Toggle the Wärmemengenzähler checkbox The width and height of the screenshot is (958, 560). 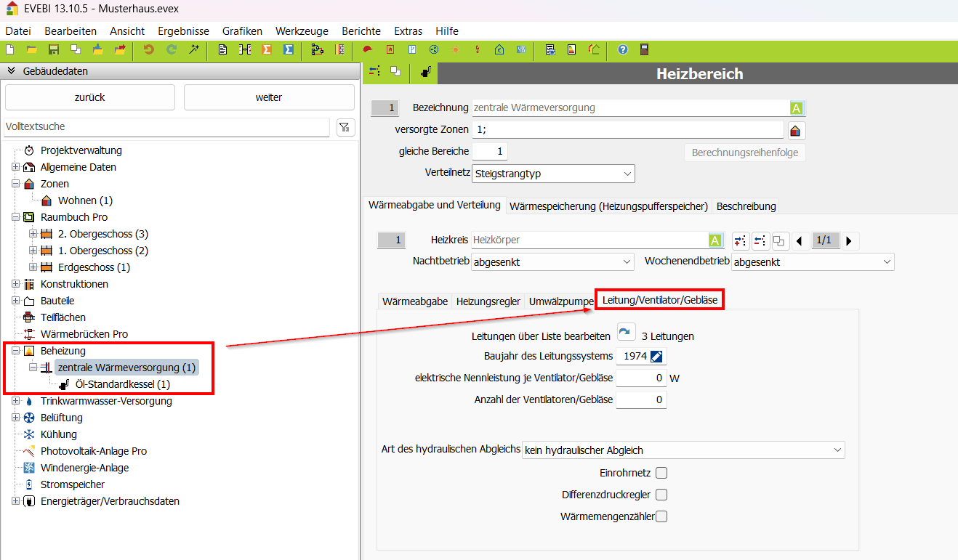[x=661, y=517]
